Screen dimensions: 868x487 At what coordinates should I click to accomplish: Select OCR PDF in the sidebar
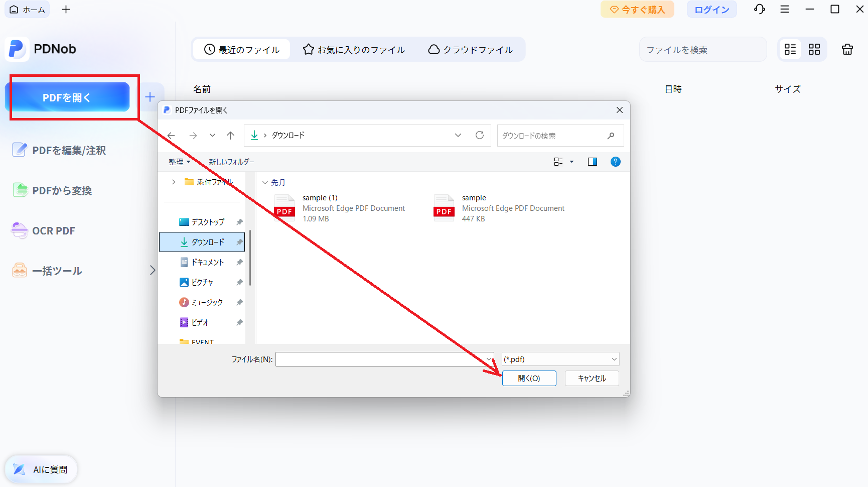click(44, 230)
